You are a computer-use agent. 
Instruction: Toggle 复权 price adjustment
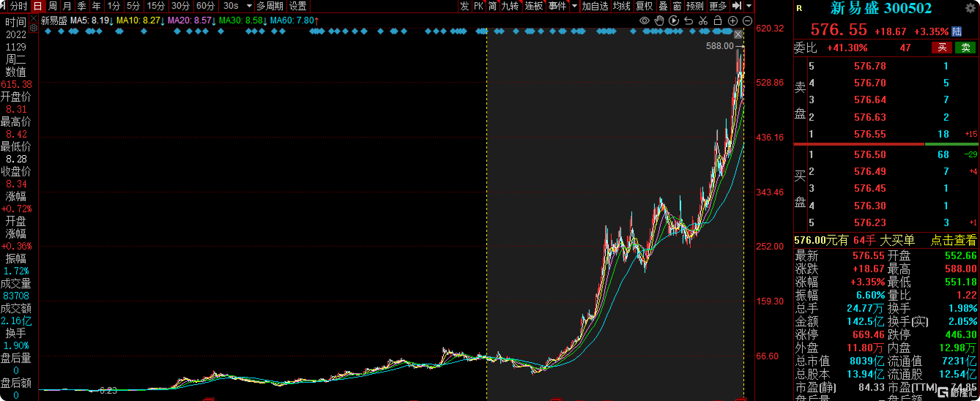(644, 6)
